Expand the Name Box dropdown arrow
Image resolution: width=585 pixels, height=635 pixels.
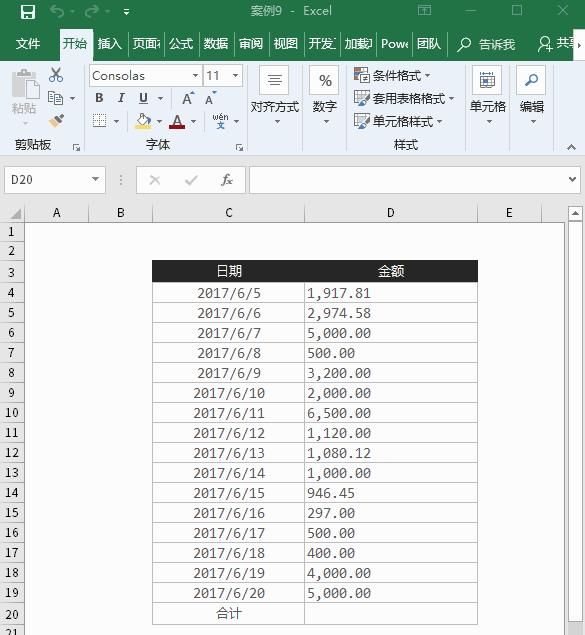pyautogui.click(x=96, y=179)
